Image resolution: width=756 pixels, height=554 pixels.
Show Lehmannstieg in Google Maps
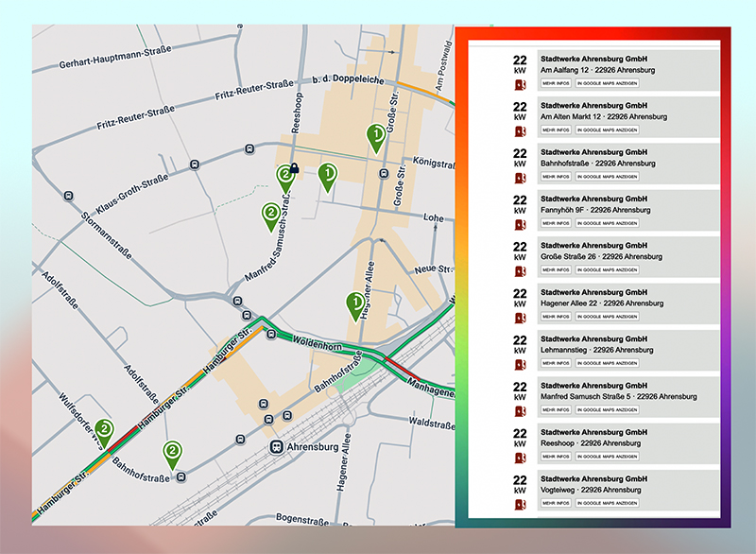[608, 363]
